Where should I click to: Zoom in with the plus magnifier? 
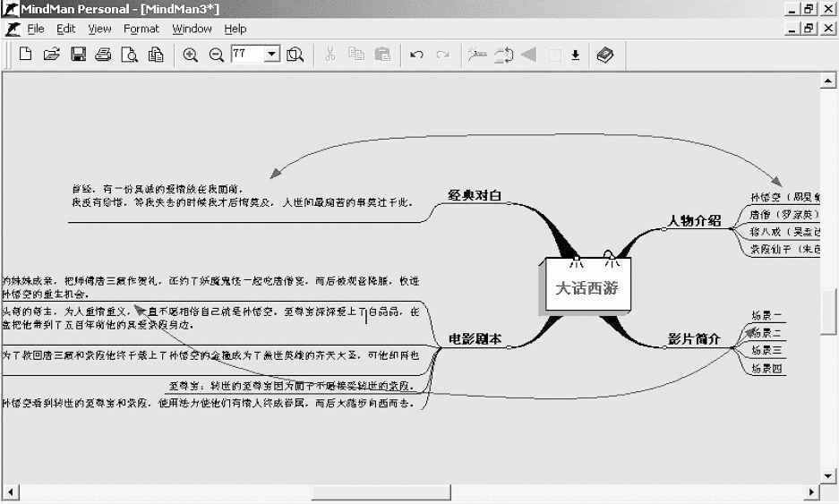(x=191, y=55)
